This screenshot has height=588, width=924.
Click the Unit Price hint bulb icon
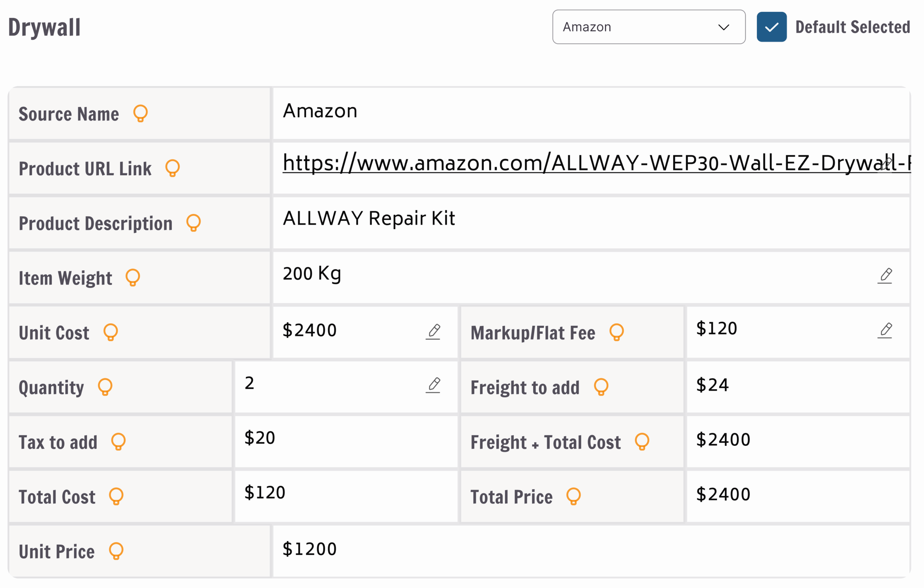(x=116, y=551)
